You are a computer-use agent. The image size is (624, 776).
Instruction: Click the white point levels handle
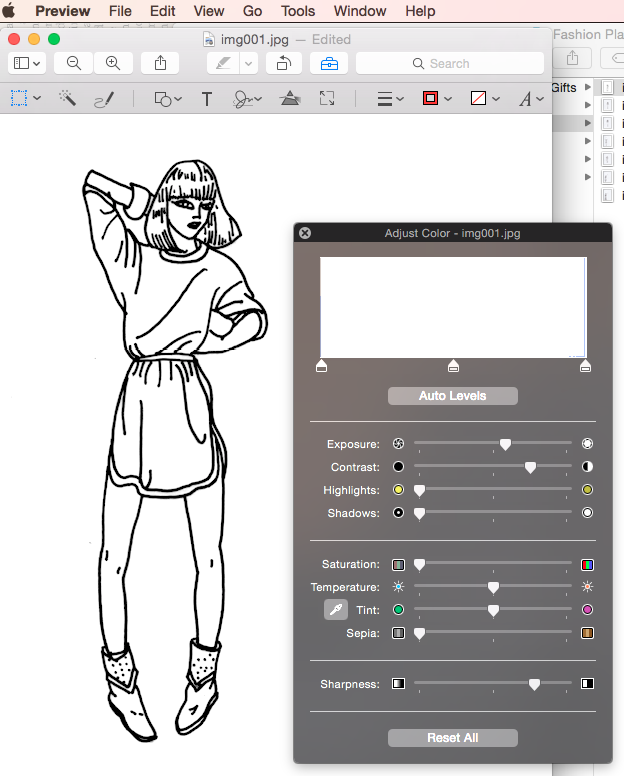(585, 366)
